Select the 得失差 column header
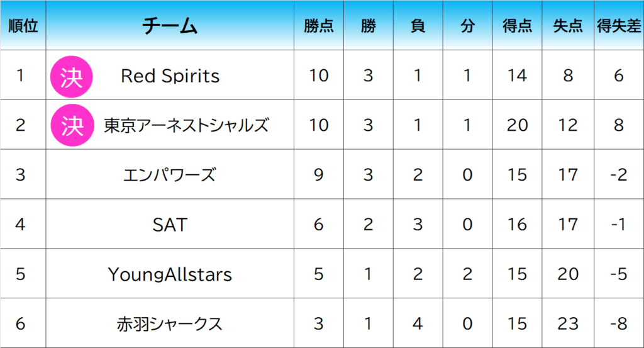644x348 pixels. pyautogui.click(x=619, y=26)
